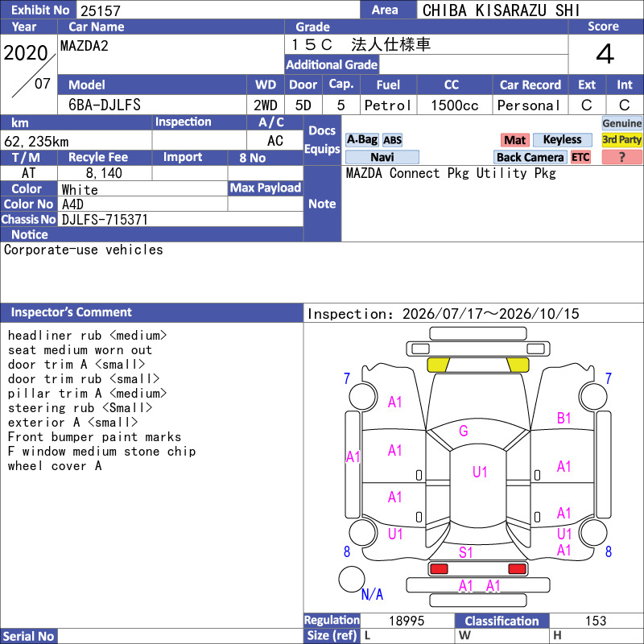Click the Additional Grade label

pyautogui.click(x=332, y=65)
